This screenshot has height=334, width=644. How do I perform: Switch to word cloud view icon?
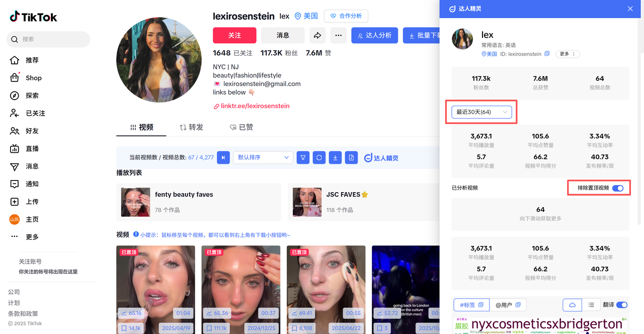point(572,305)
